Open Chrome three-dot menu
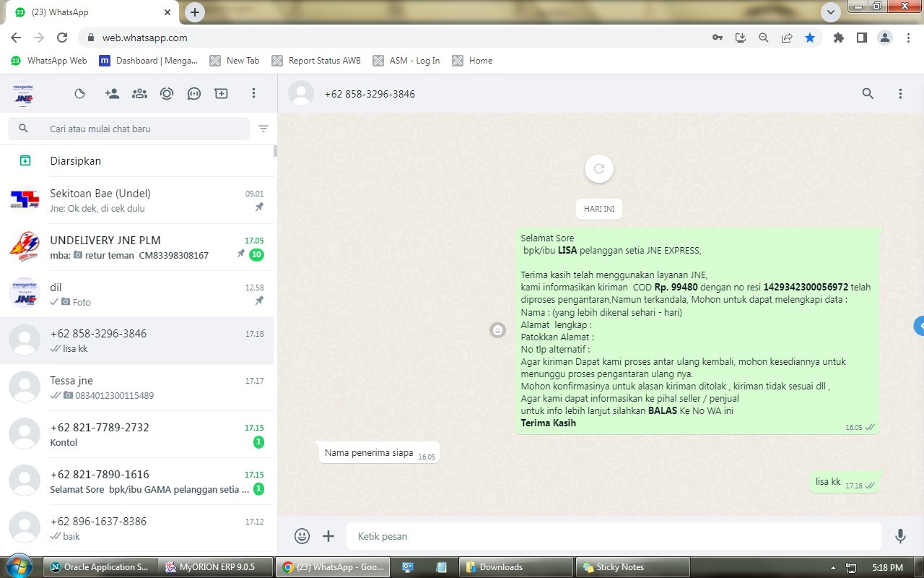Screen dimensions: 924x578 909,38
